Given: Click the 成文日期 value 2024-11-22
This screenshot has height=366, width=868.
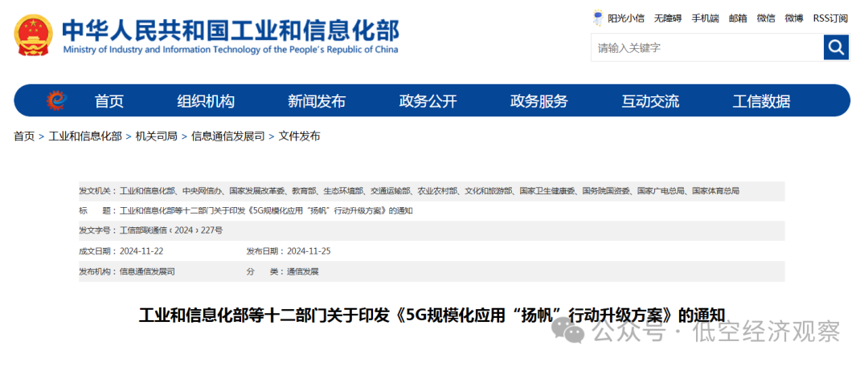Looking at the screenshot, I should (141, 251).
